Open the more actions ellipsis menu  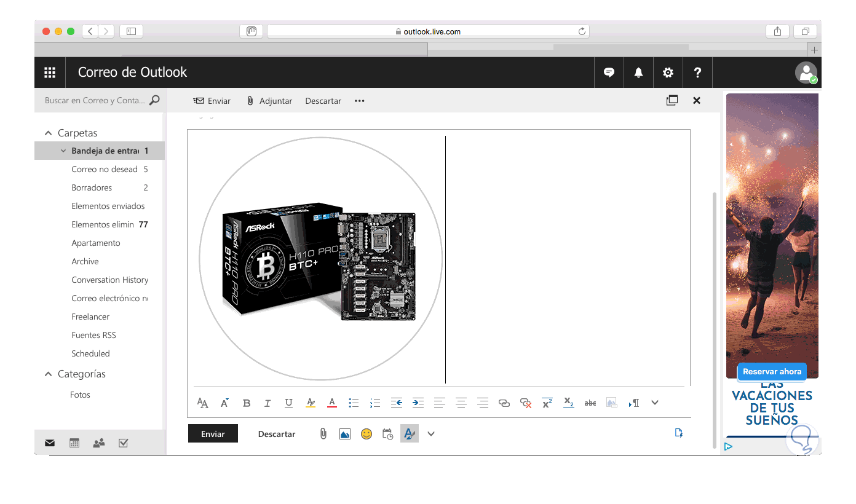tap(360, 101)
